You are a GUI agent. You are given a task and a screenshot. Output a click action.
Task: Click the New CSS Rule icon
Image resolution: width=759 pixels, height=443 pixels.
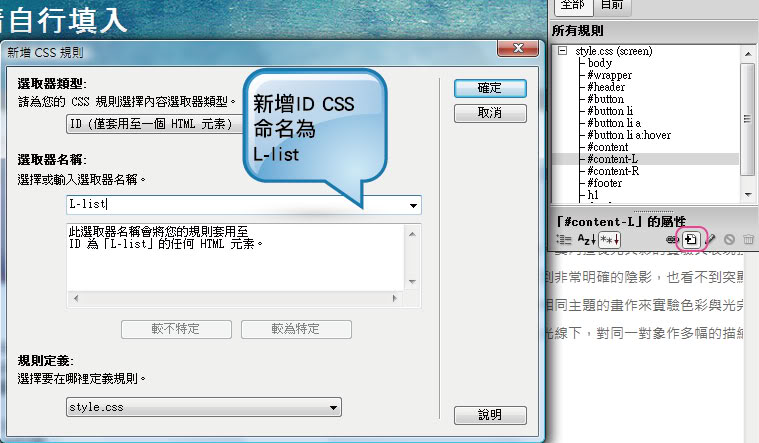point(691,240)
